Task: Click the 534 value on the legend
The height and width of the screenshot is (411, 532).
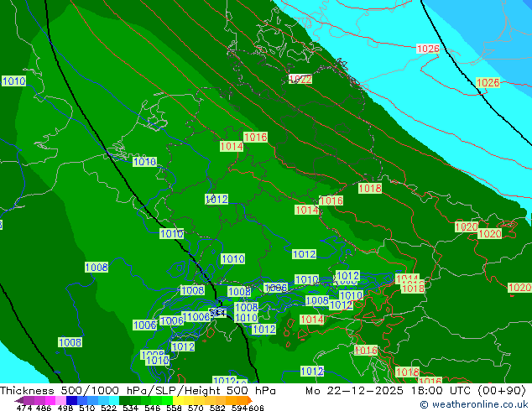Action: tap(130, 408)
